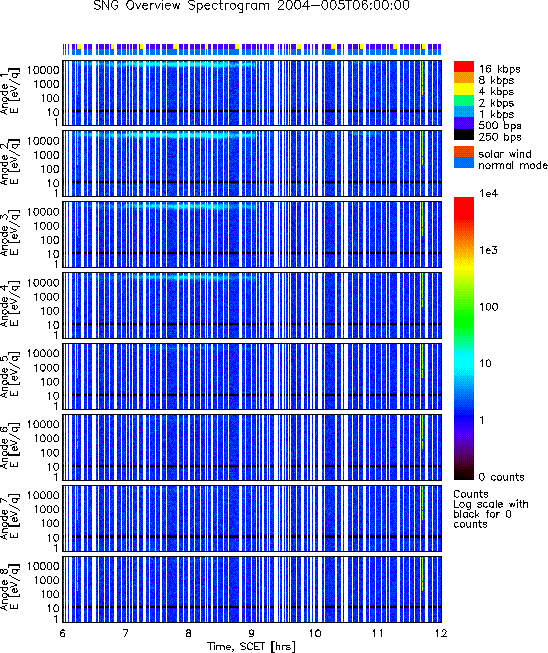Click the 'Anode 1 E [eV/q]' axis label
This screenshot has height=653, width=548.
point(9,93)
